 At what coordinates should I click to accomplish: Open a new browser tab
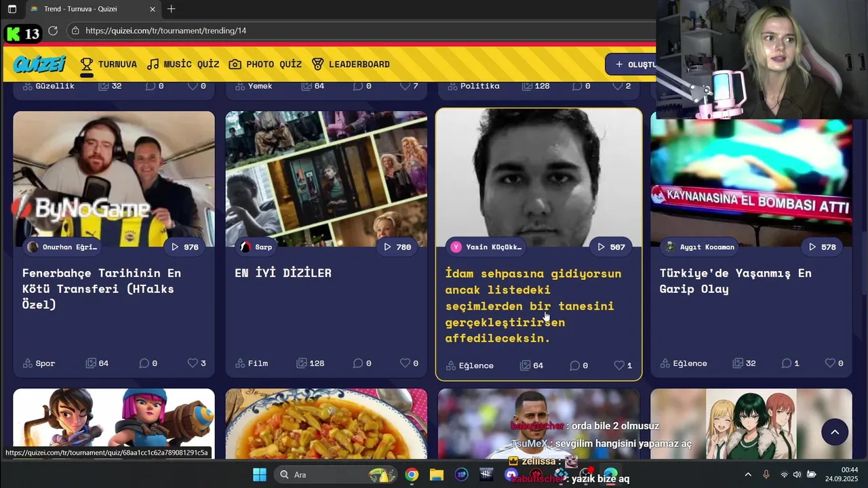[x=171, y=9]
